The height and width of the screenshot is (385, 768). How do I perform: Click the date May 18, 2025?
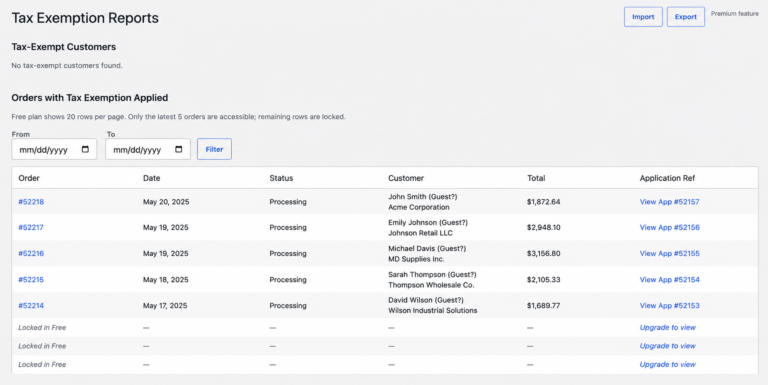click(x=166, y=280)
